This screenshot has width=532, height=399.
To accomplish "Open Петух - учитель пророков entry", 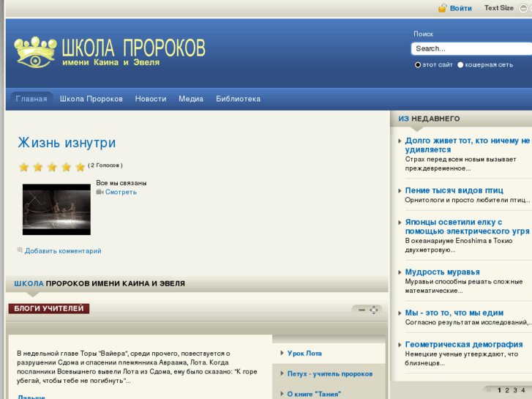I will click(x=330, y=374).
